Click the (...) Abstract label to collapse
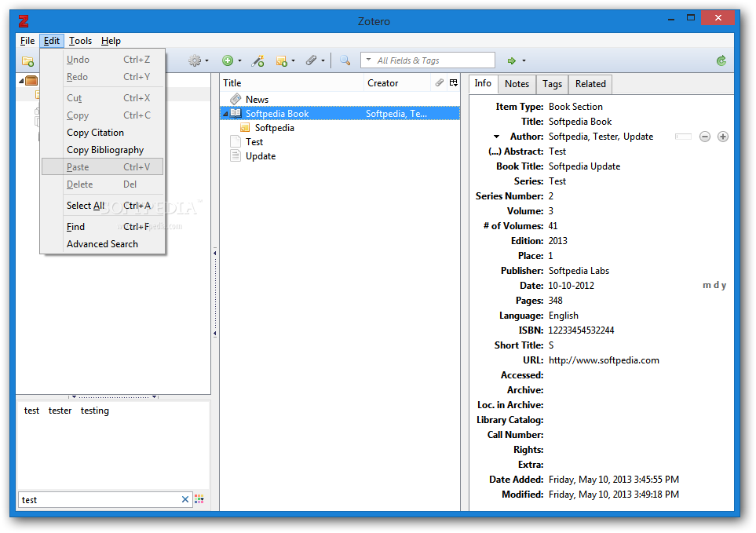The width and height of the screenshot is (756, 533). click(516, 152)
